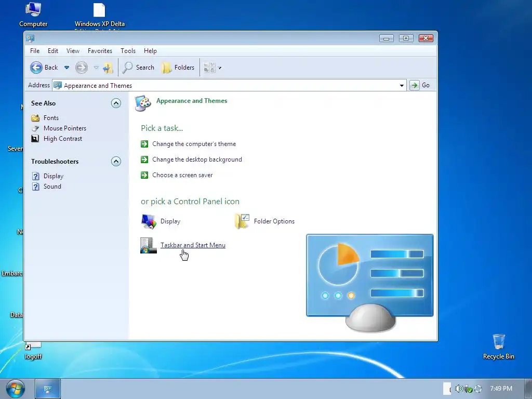The height and width of the screenshot is (399, 532).
Task: Open the Display control panel icon
Action: coord(149,221)
